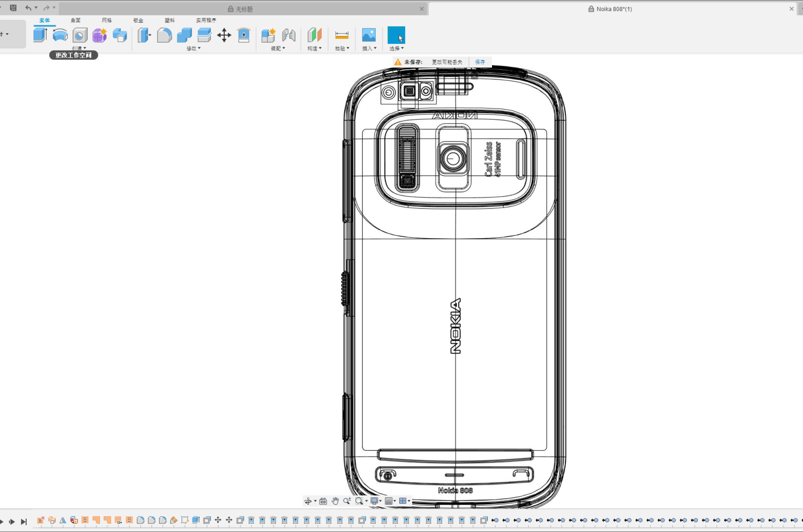The height and width of the screenshot is (532, 803).
Task: Select the Offset Face tool
Action: point(204,35)
